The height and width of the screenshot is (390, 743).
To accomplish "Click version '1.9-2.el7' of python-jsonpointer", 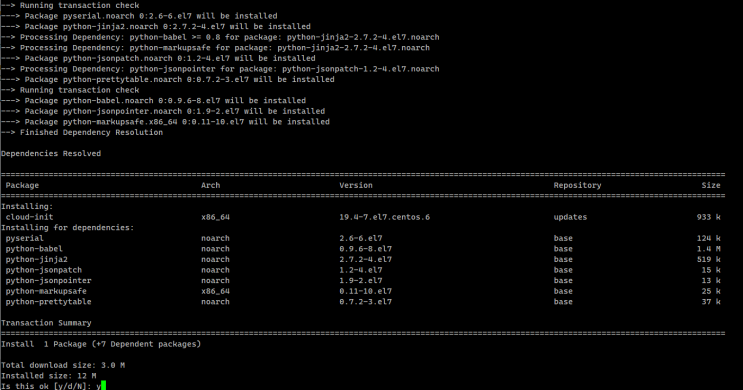I will tap(361, 281).
